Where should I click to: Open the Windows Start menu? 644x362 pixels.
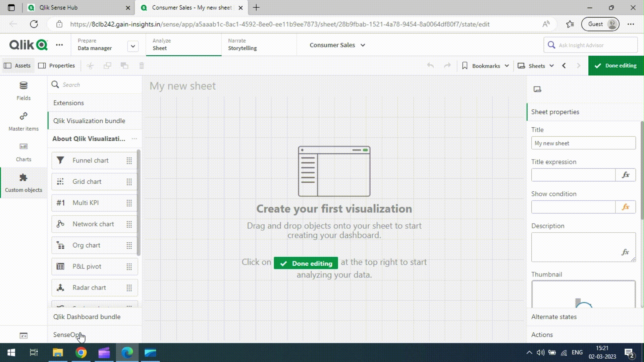point(11,353)
